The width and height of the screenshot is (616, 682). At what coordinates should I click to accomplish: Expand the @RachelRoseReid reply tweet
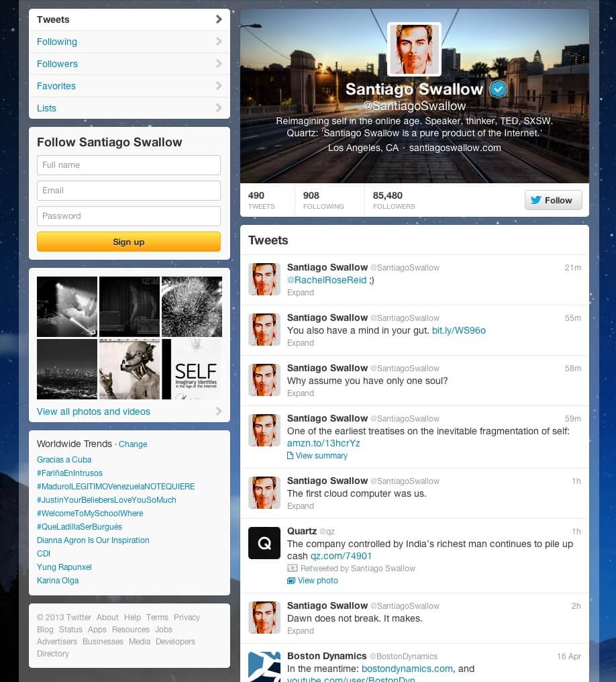pyautogui.click(x=300, y=293)
